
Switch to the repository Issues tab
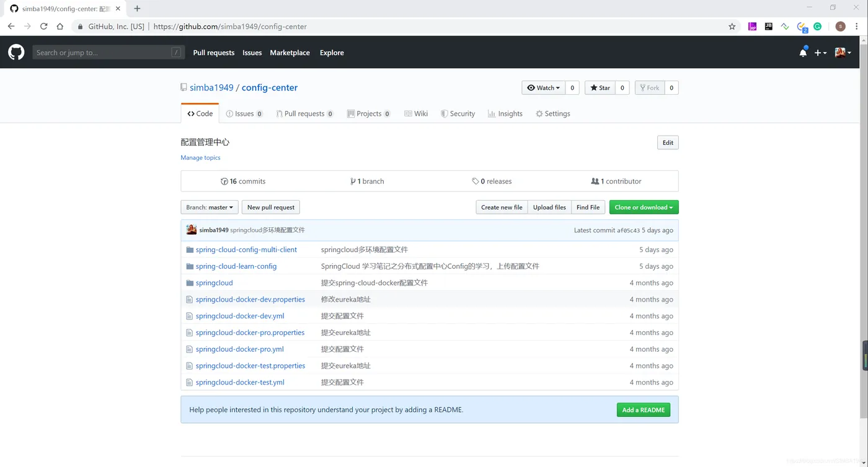[x=244, y=113]
